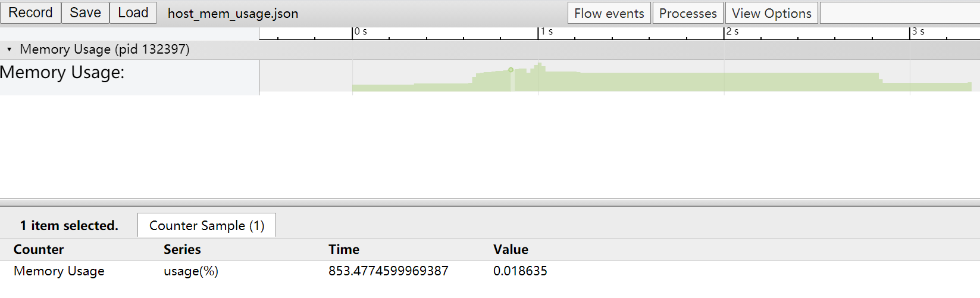
Task: Click the Memory Usage track label
Action: click(x=62, y=73)
